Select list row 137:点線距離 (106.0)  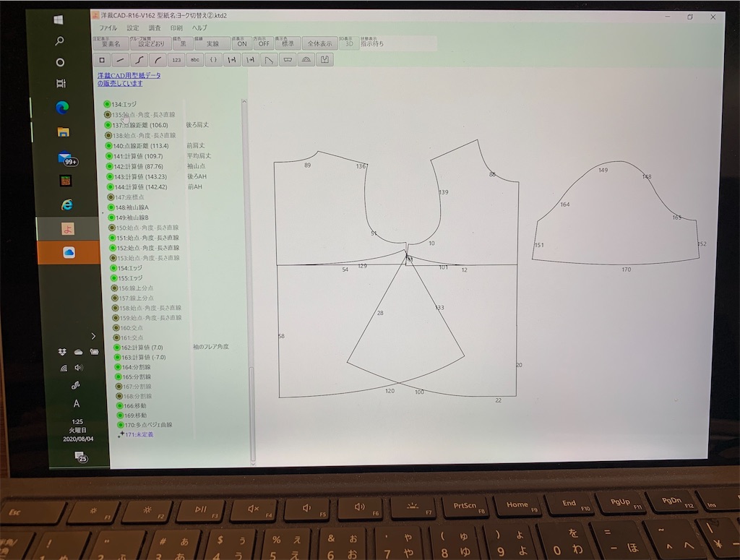pyautogui.click(x=136, y=125)
